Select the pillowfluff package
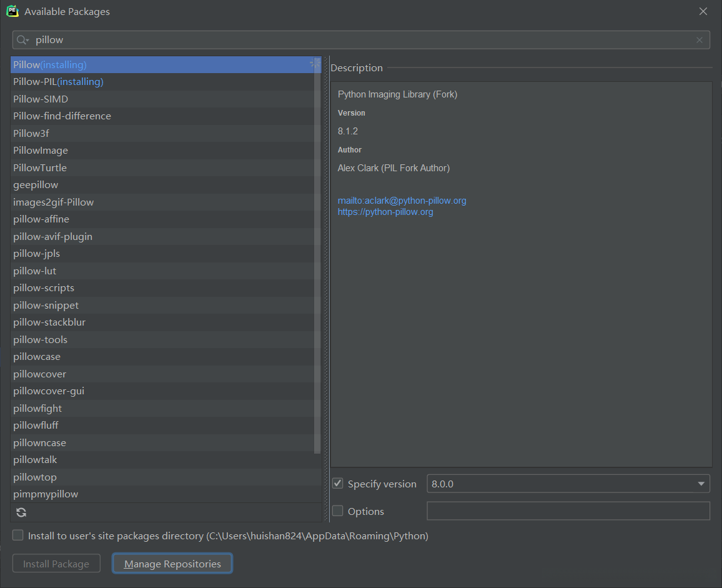 point(166,426)
